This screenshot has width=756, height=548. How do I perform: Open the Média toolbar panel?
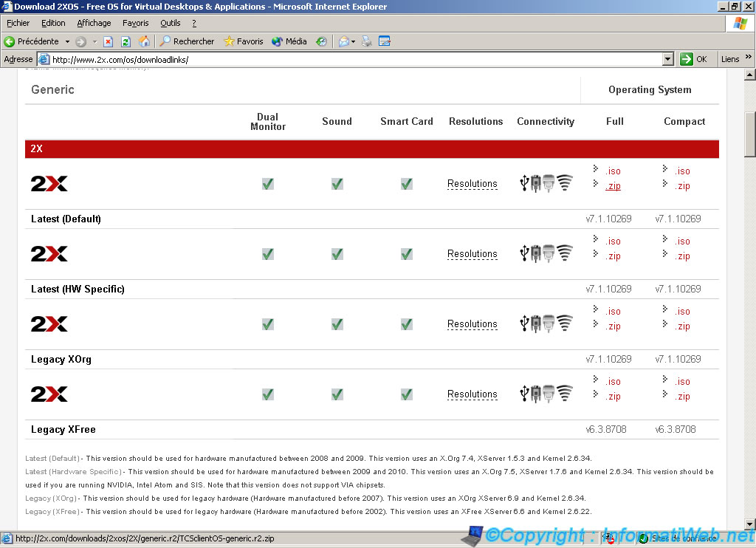pos(289,41)
